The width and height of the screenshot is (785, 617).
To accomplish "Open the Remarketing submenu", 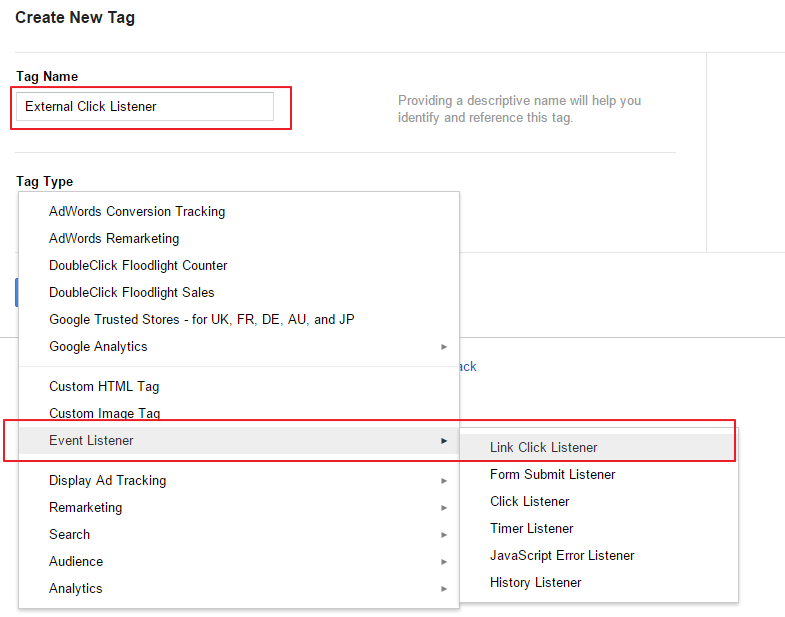I will tap(239, 508).
